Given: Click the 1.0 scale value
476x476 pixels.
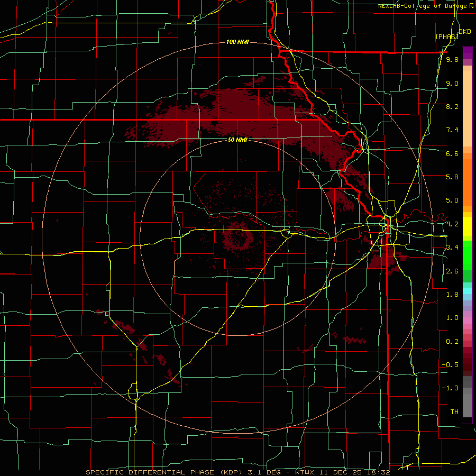Looking at the screenshot, I should click(x=452, y=318).
